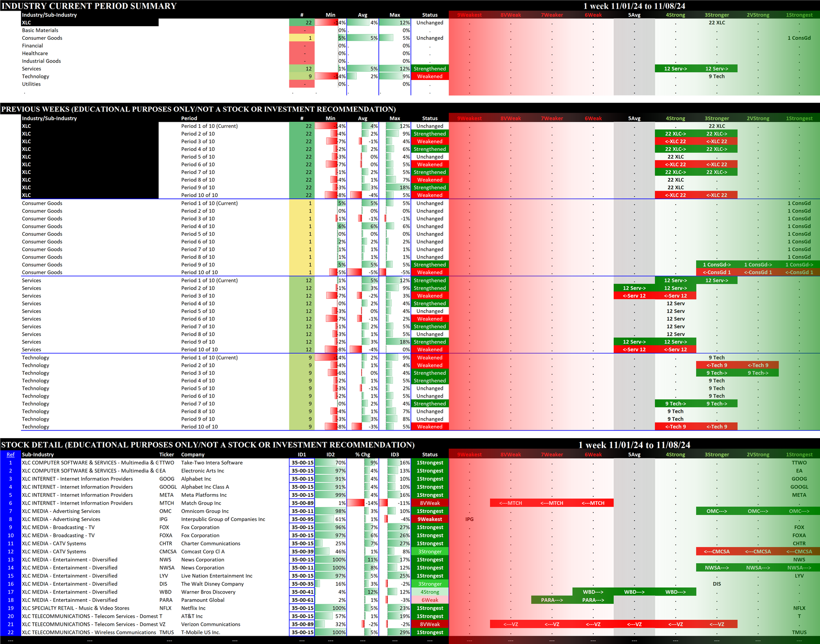The width and height of the screenshot is (820, 644).
Task: Click the Technology Weakened status in current summary
Action: coord(430,77)
